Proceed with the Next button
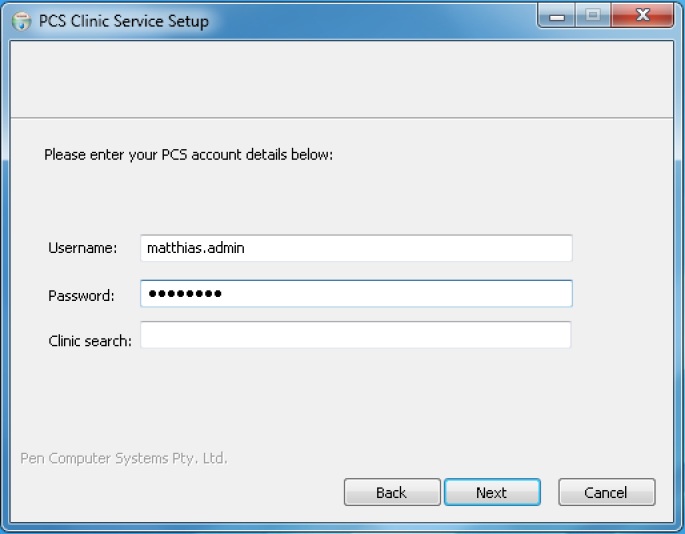685x534 pixels. point(492,492)
